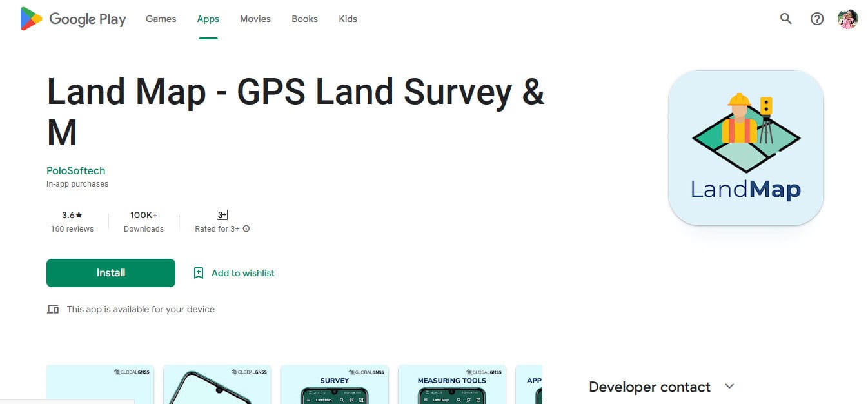
Task: Open the phone mockup screenshot
Action: tap(217, 384)
